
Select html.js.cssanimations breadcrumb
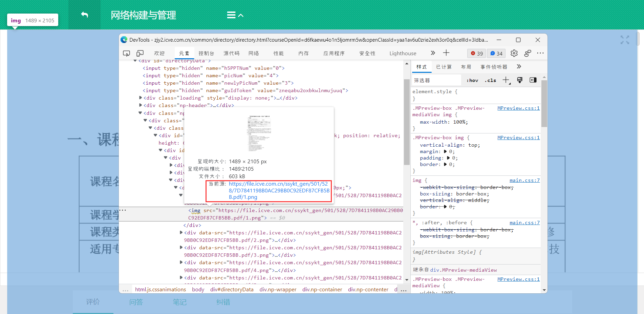click(x=160, y=289)
